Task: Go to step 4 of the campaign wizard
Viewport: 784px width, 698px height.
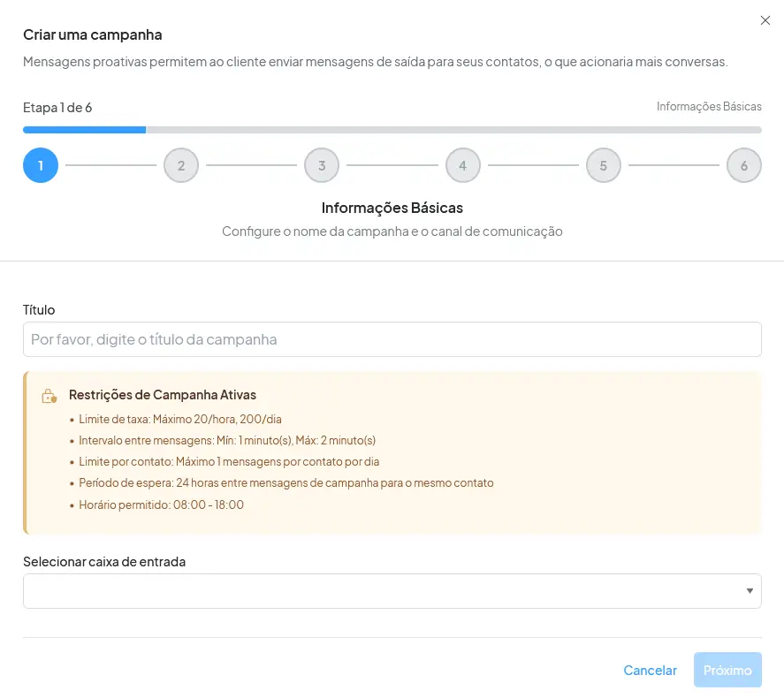Action: coord(462,165)
